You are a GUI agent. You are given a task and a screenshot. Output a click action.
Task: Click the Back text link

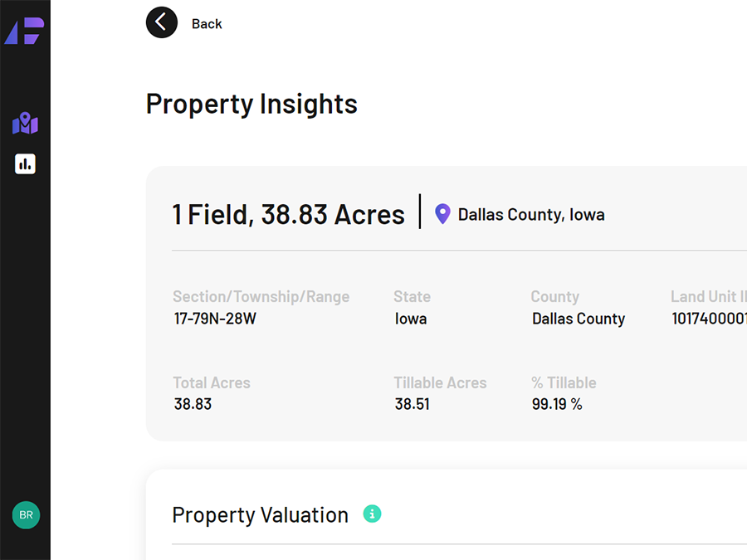point(207,24)
